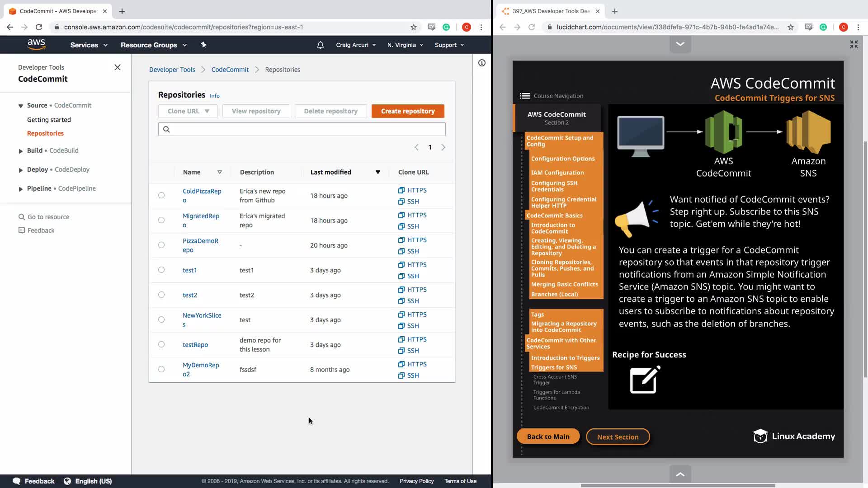Click the repositories search field
The height and width of the screenshot is (488, 868).
[x=302, y=129]
